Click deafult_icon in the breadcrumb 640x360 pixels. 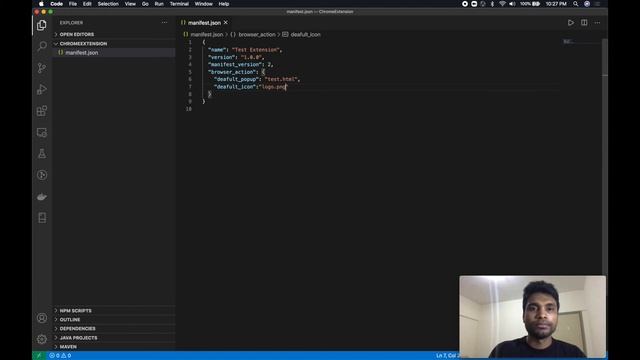tap(305, 35)
